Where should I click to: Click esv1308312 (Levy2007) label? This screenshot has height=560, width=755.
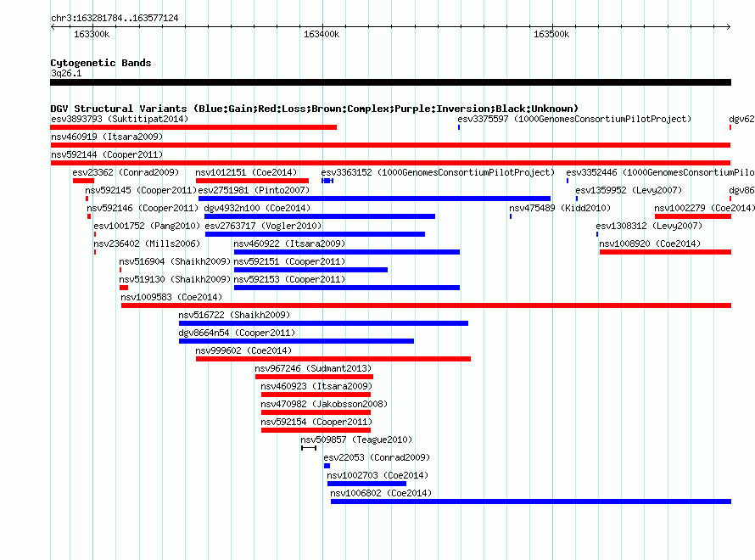pos(649,226)
